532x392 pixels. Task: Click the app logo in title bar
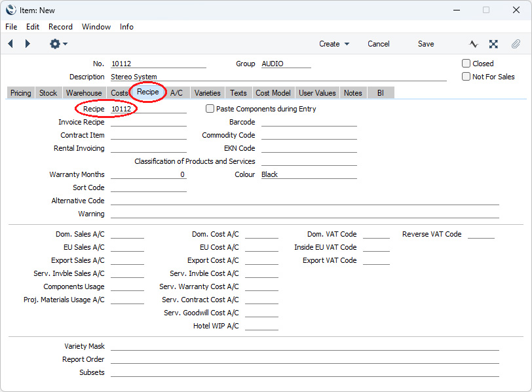11,10
